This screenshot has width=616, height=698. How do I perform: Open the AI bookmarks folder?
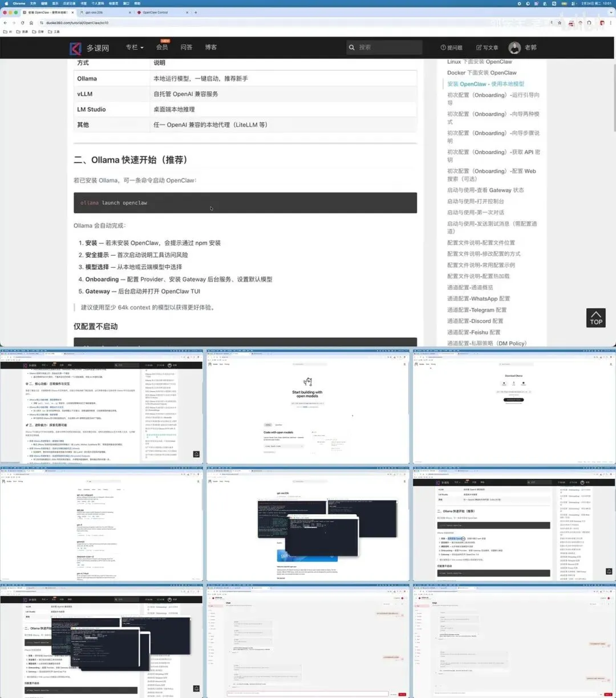pos(8,31)
